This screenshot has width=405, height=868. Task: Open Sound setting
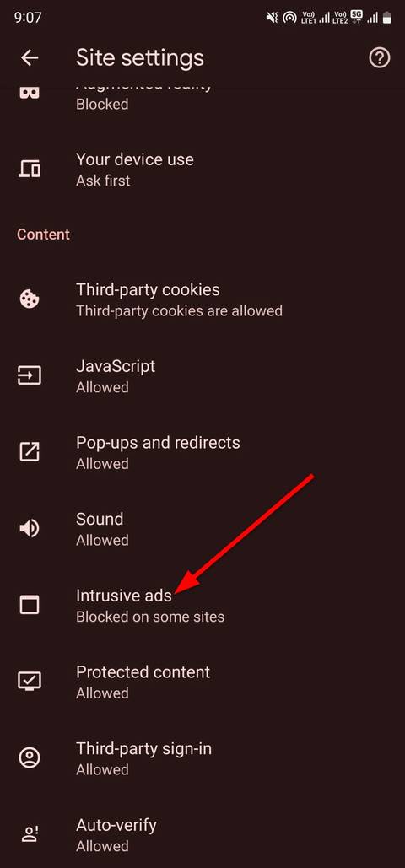pyautogui.click(x=202, y=529)
